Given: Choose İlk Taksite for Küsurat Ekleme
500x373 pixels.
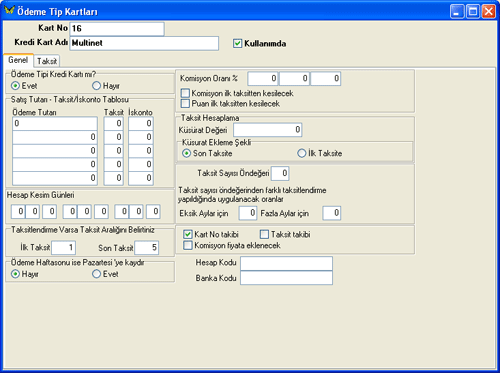Looking at the screenshot, I should click(x=301, y=153).
